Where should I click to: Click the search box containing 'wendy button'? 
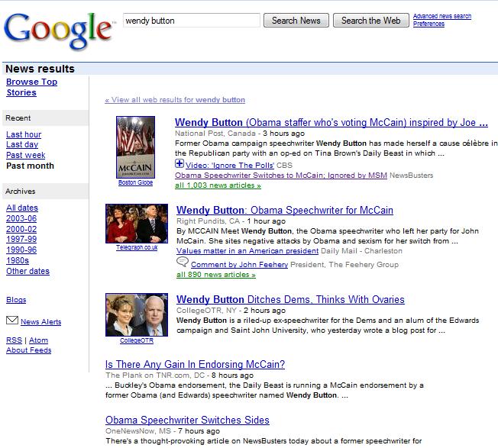[191, 21]
